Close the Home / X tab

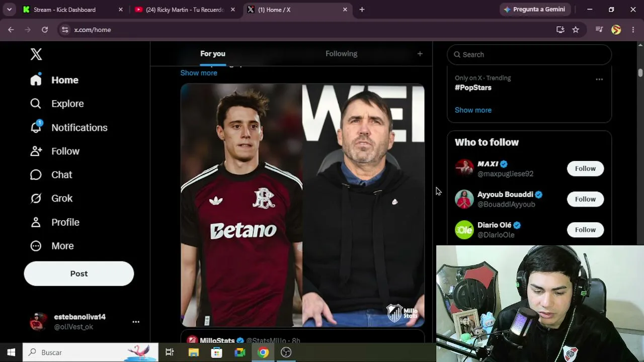[345, 10]
